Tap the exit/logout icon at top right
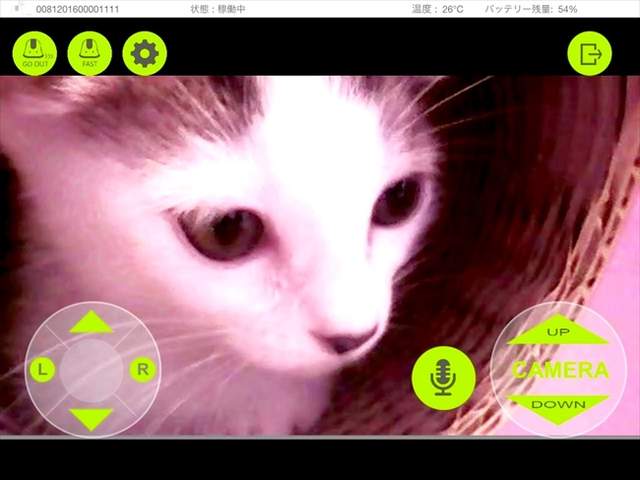 click(x=589, y=53)
